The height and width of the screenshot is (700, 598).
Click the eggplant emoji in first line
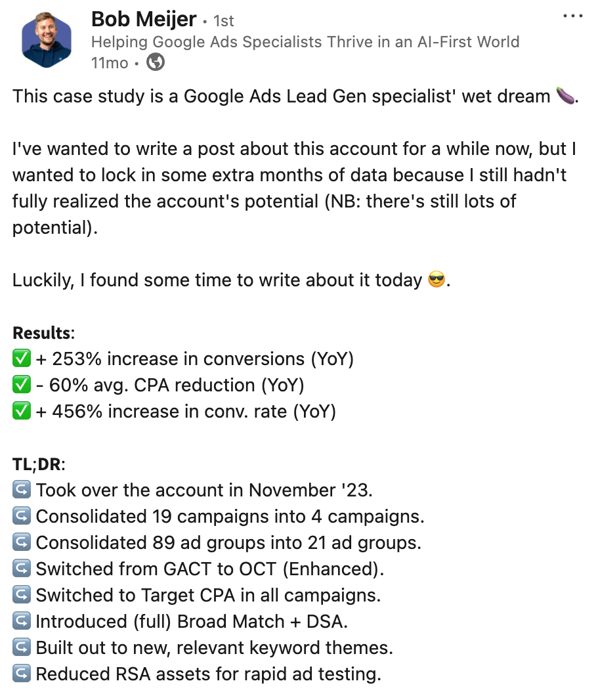[x=565, y=97]
